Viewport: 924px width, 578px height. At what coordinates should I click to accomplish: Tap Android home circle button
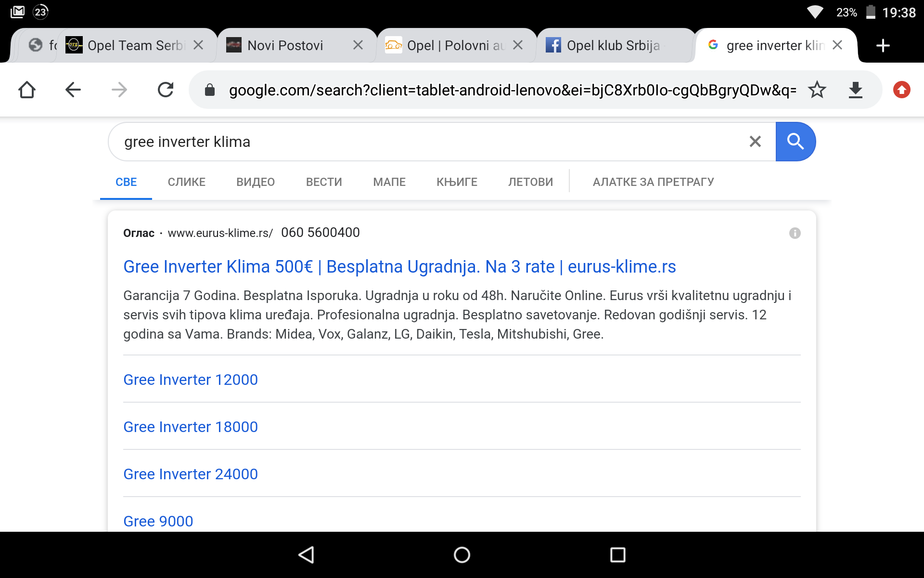[462, 555]
